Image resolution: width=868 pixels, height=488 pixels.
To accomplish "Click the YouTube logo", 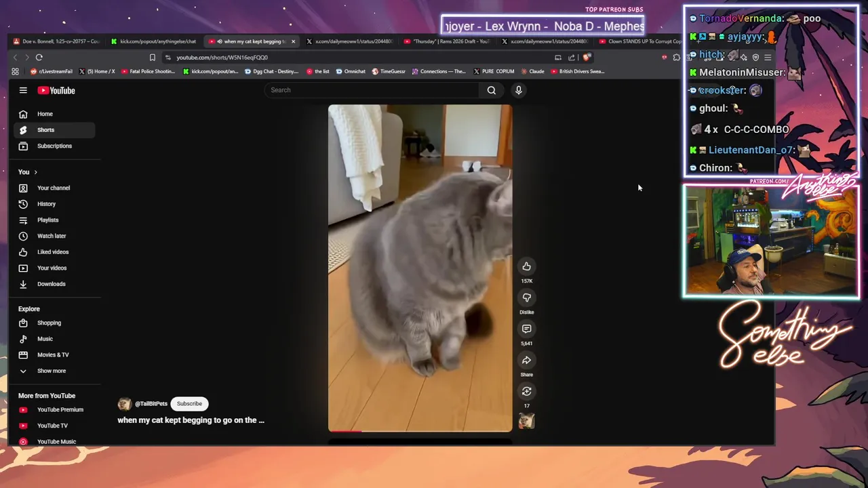I will coord(56,90).
